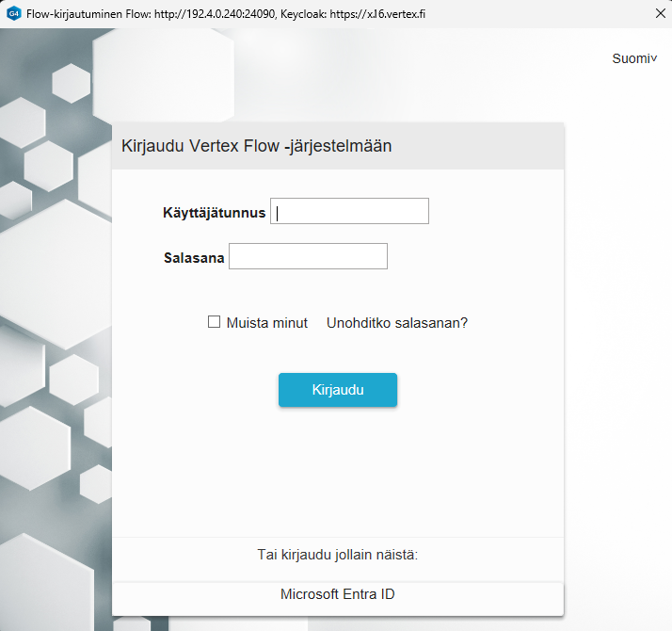
Task: Click empty form area below Kirjaudu button
Action: (x=337, y=471)
